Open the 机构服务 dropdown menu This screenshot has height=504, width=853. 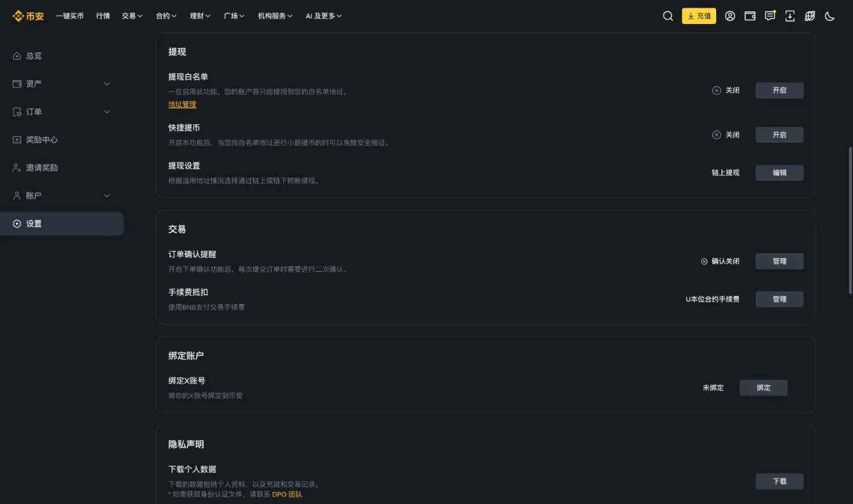click(x=275, y=16)
